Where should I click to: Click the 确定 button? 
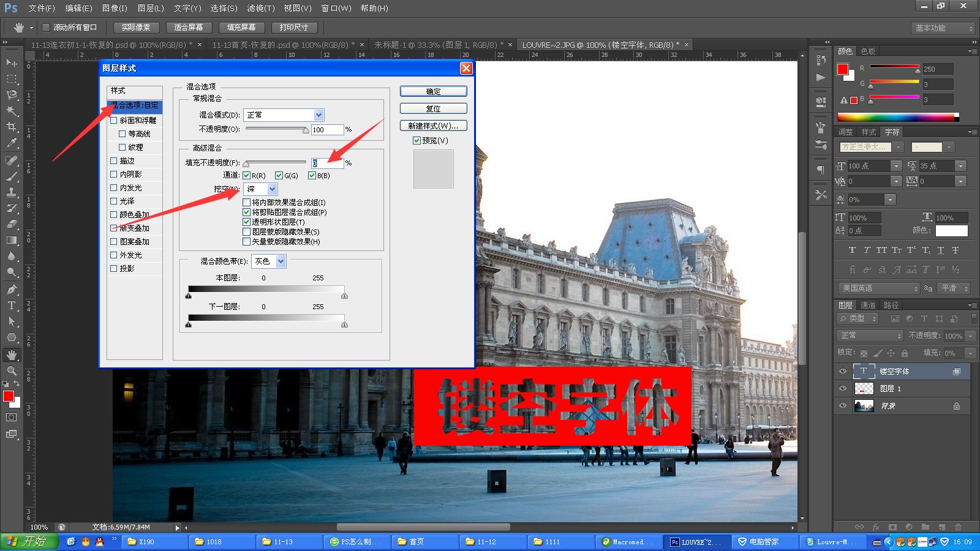point(433,91)
